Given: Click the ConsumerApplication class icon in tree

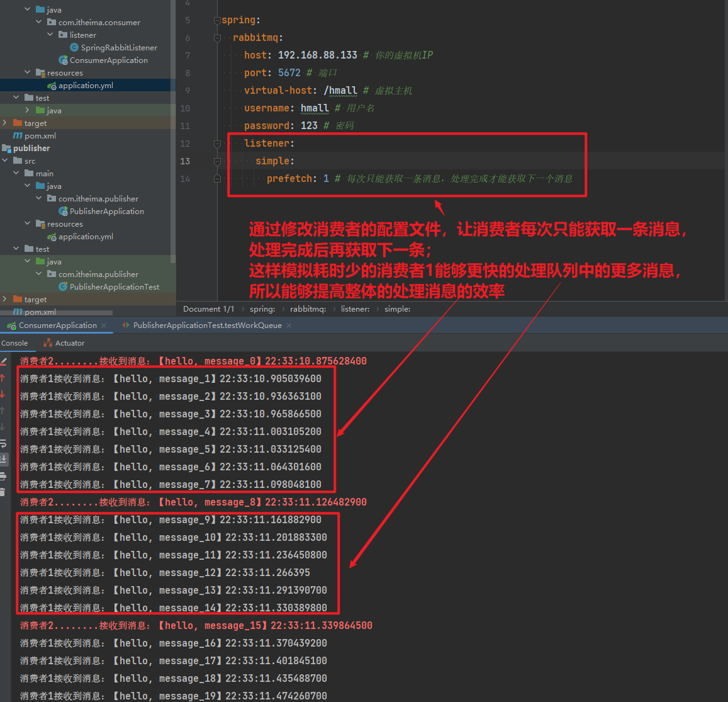Looking at the screenshot, I should click(x=63, y=60).
